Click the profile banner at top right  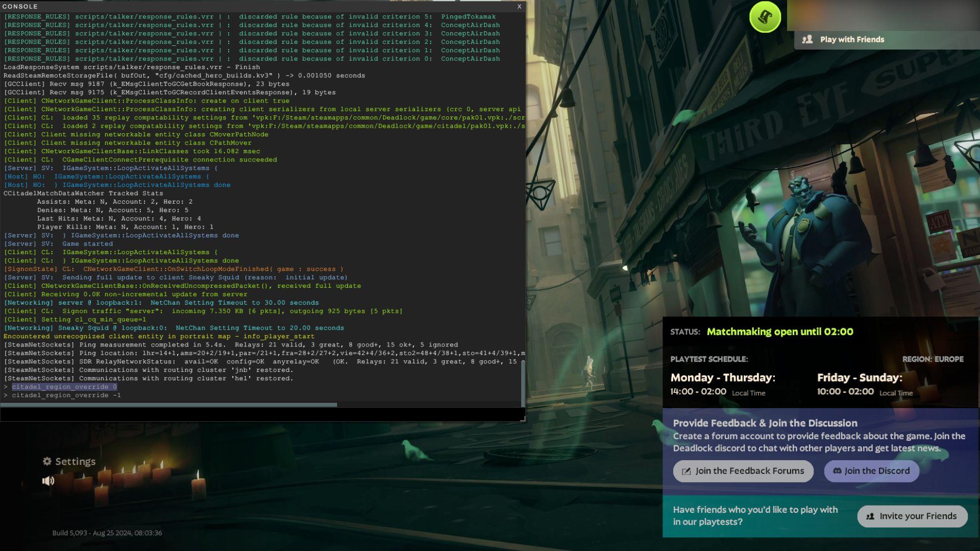click(x=883, y=15)
